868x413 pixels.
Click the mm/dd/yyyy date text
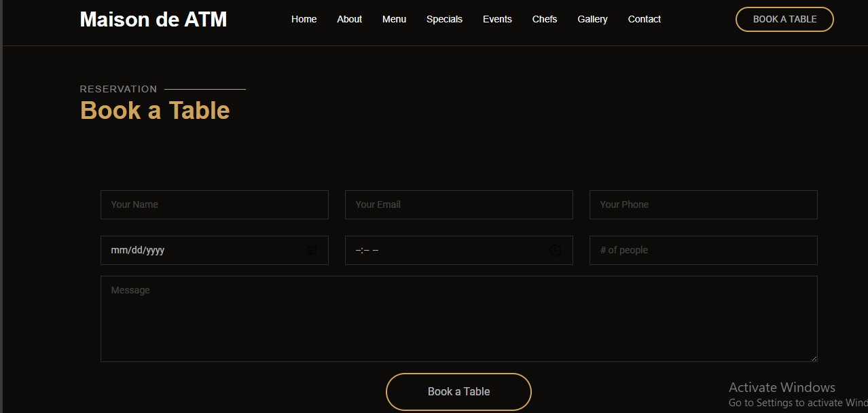pyautogui.click(x=138, y=250)
